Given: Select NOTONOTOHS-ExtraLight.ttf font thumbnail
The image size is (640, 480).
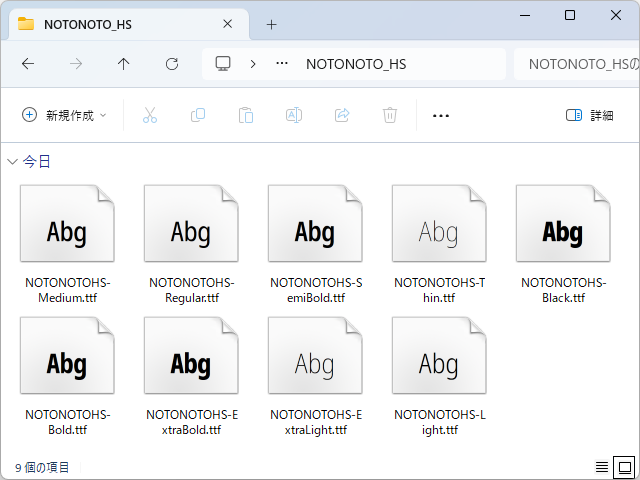Looking at the screenshot, I should 315,356.
